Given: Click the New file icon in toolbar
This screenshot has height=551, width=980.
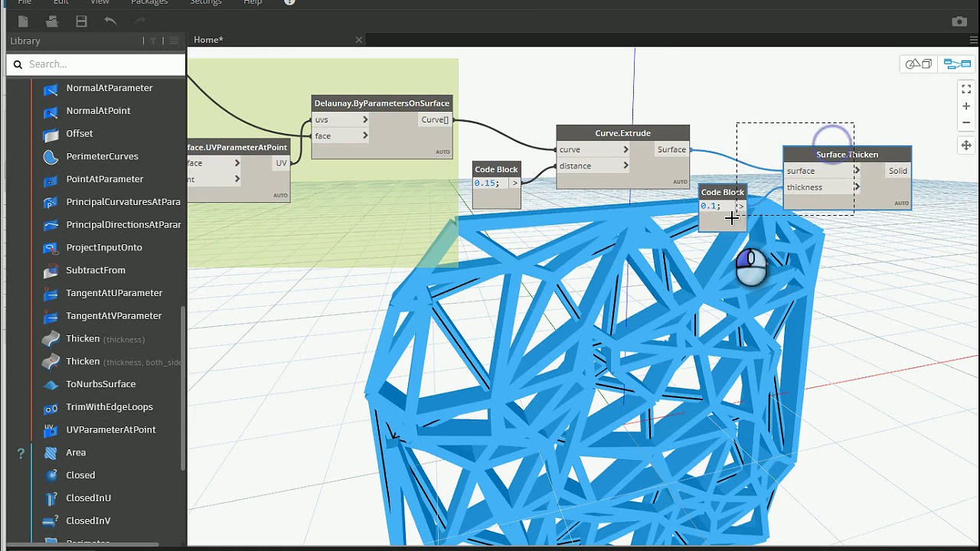Looking at the screenshot, I should pos(23,21).
